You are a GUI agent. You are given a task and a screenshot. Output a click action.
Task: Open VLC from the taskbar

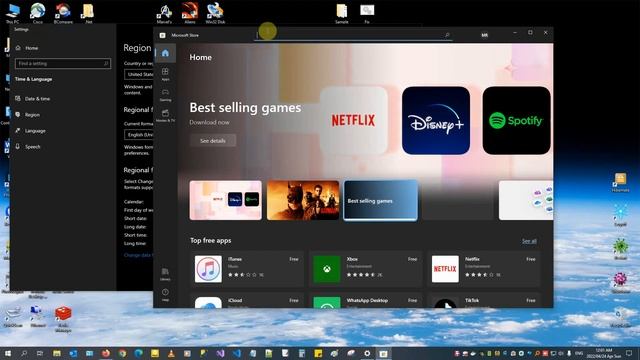[x=171, y=353]
